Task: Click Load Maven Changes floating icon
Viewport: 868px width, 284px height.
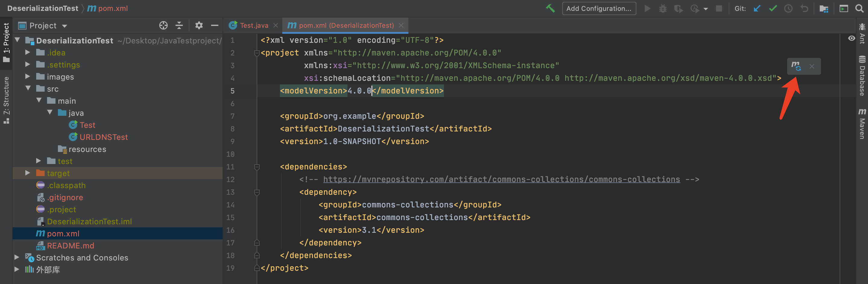Action: point(796,66)
